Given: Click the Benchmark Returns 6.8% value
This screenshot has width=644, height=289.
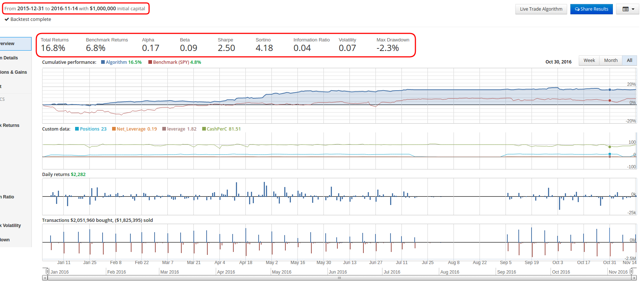Looking at the screenshot, I should click(96, 48).
